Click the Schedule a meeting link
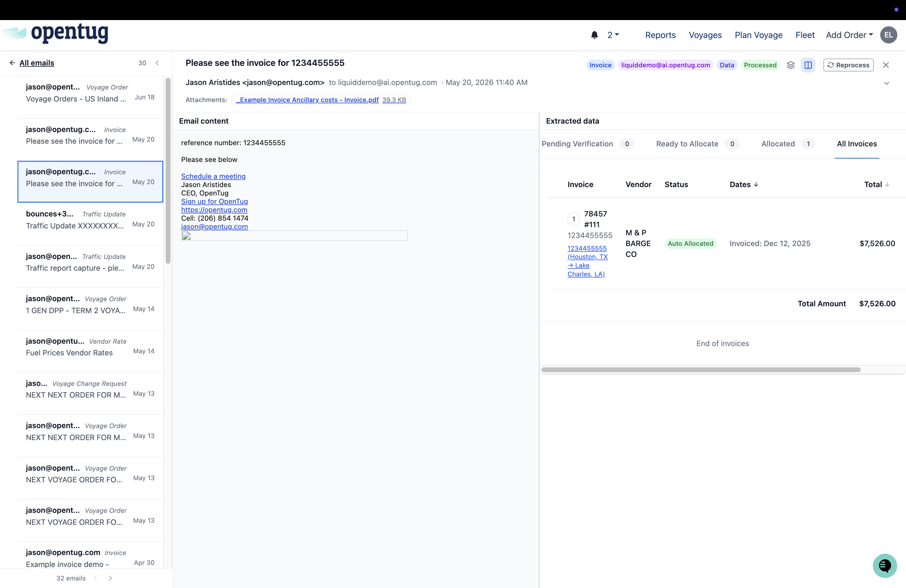Screen dimensions: 906x588 tap(213, 176)
